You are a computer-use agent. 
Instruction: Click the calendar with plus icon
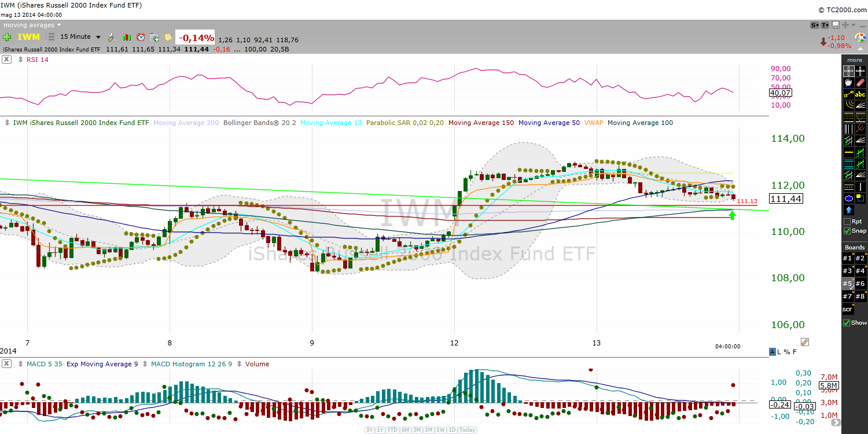(155, 37)
